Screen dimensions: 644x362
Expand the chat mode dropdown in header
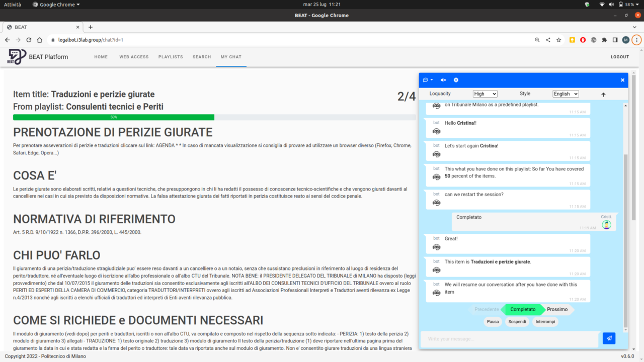[428, 80]
